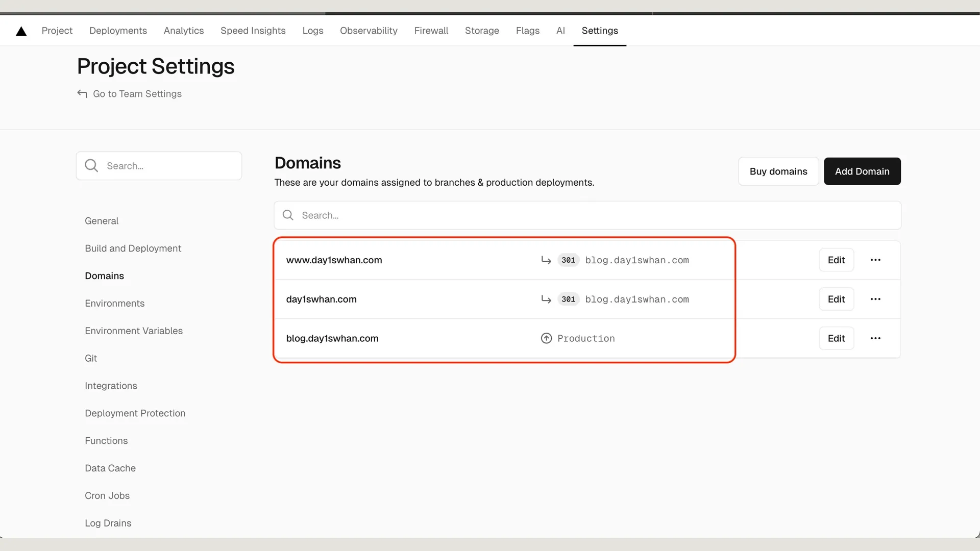This screenshot has width=980, height=551.
Task: Click the day1swhan.com domain name text
Action: 321,299
